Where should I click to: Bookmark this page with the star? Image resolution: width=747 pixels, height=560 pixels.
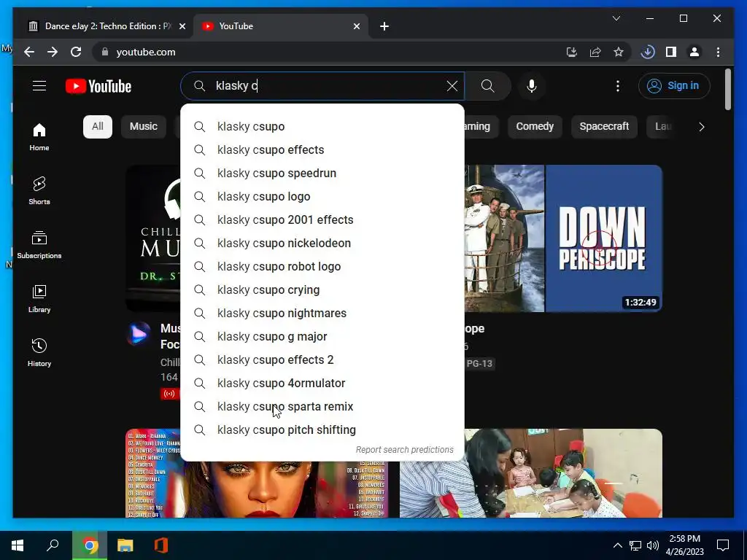619,52
